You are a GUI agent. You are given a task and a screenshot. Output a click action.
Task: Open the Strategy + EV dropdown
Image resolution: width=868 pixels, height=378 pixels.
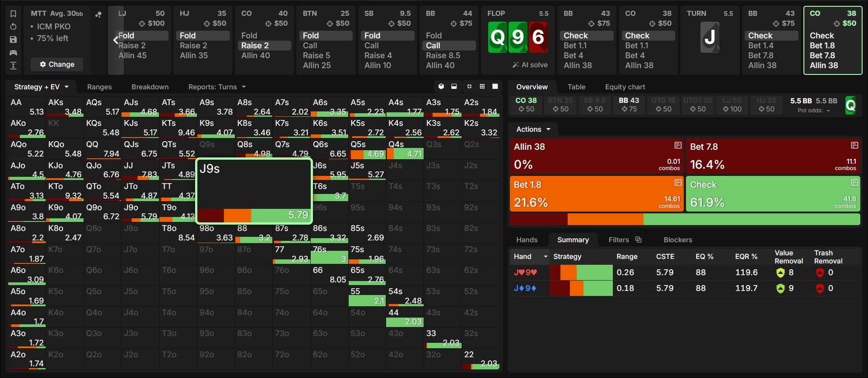click(x=41, y=87)
